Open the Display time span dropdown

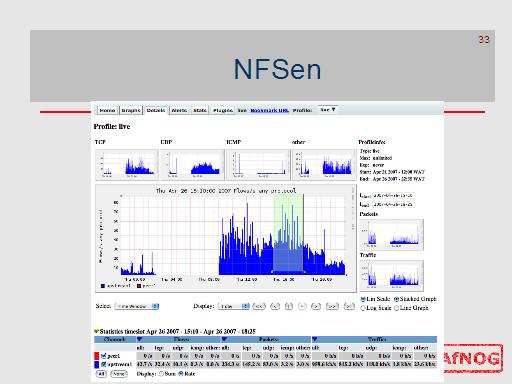233,306
